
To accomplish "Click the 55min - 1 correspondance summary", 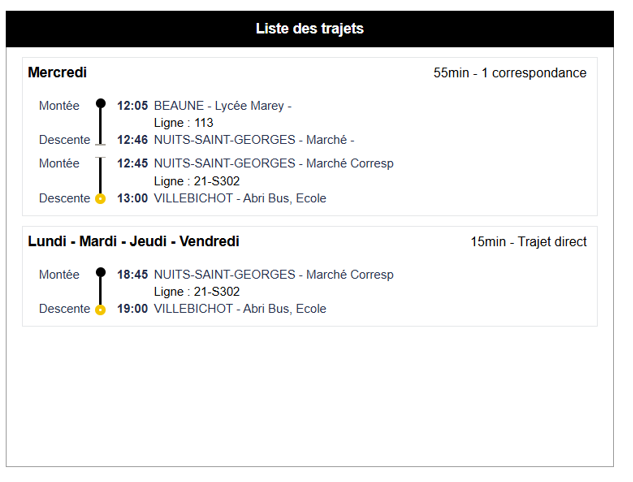I will 510,73.
